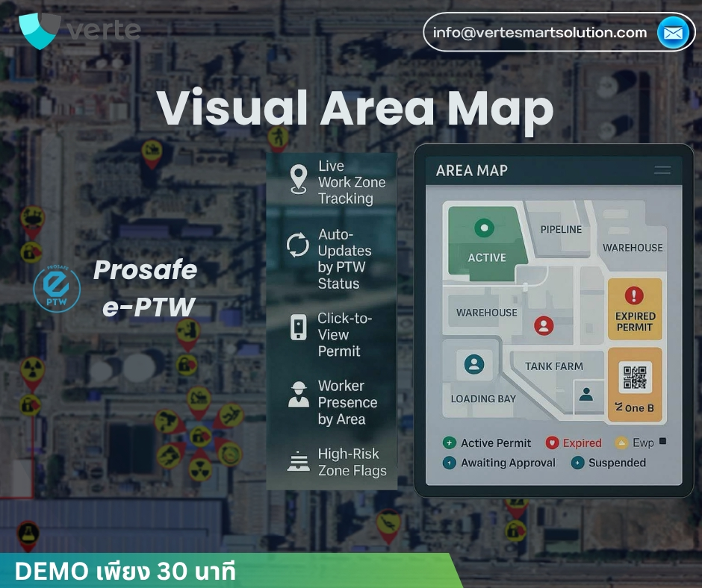Click the High-Risk Zone Flags text
The image size is (702, 588).
352,462
